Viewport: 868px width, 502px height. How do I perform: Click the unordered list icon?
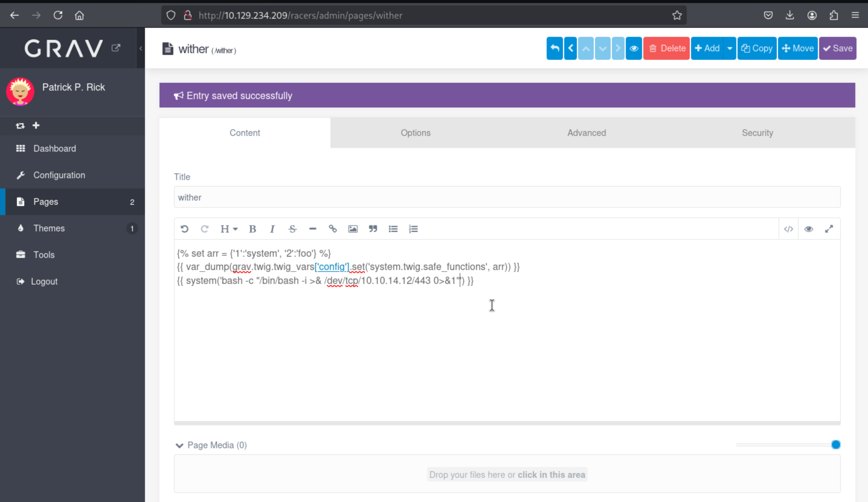point(393,229)
